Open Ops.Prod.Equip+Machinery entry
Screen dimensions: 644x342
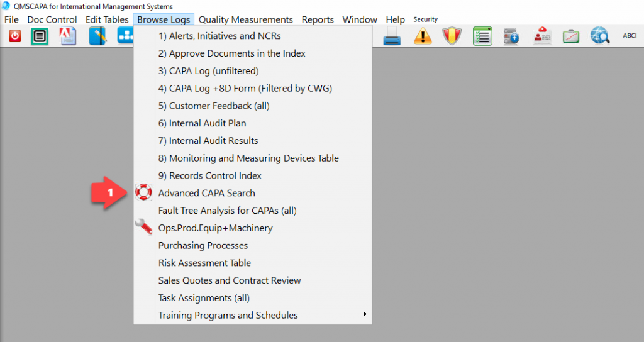[253, 228]
